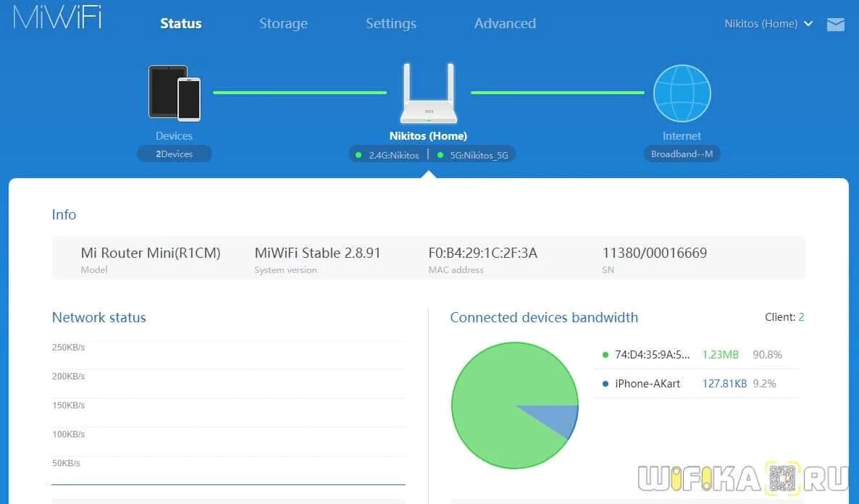Viewport: 859px width, 504px height.
Task: Select system version MiWiFi Stable 2.8.91
Action: 317,253
